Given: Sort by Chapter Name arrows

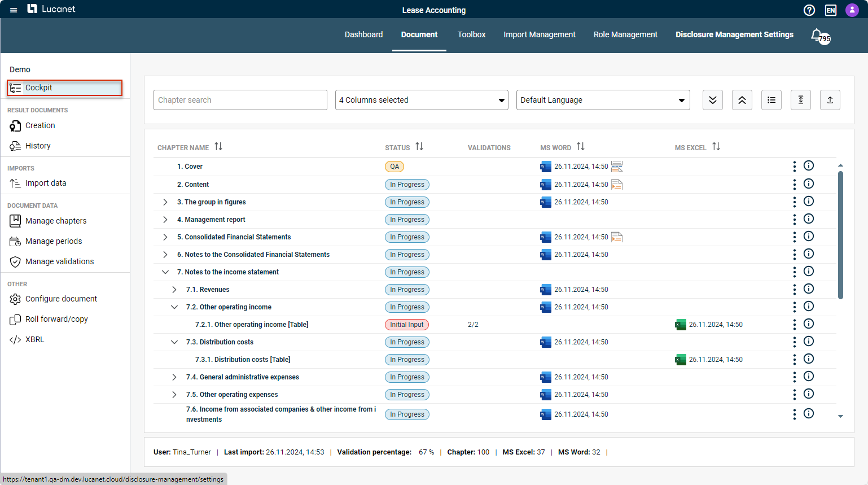Looking at the screenshot, I should [x=218, y=147].
